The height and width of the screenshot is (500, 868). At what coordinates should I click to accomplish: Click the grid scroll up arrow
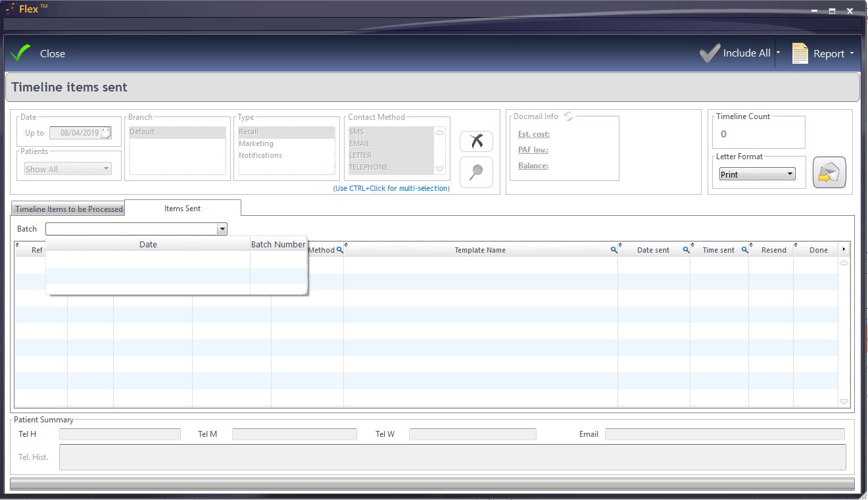click(x=844, y=262)
